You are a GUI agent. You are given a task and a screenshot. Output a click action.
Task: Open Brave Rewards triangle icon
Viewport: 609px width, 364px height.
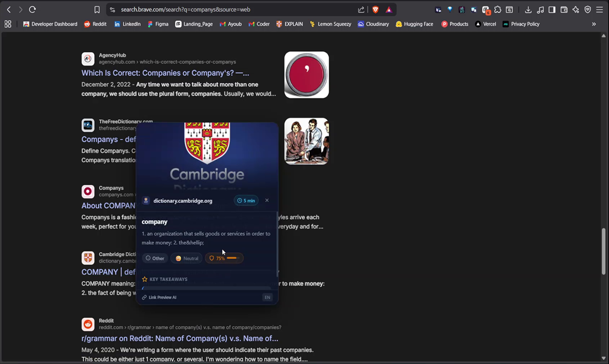[x=389, y=10]
